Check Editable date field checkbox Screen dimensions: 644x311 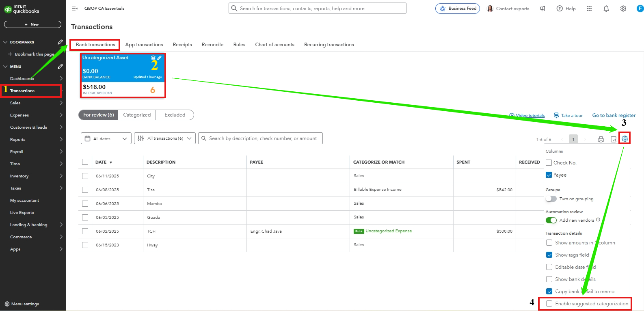tap(549, 267)
